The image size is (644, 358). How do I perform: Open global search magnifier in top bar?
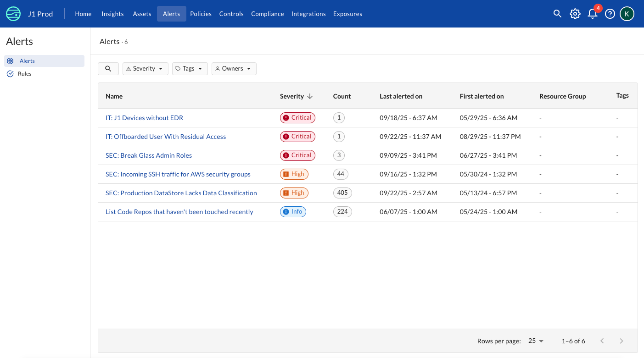(x=557, y=14)
